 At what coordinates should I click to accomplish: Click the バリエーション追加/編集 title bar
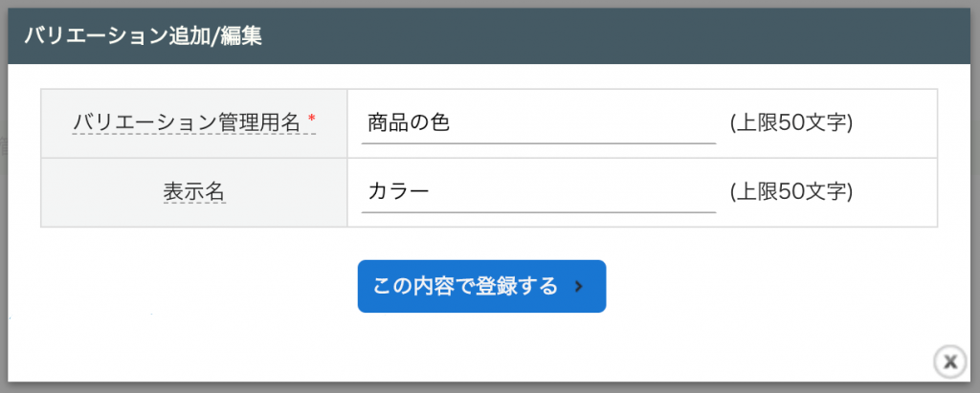pyautogui.click(x=489, y=36)
